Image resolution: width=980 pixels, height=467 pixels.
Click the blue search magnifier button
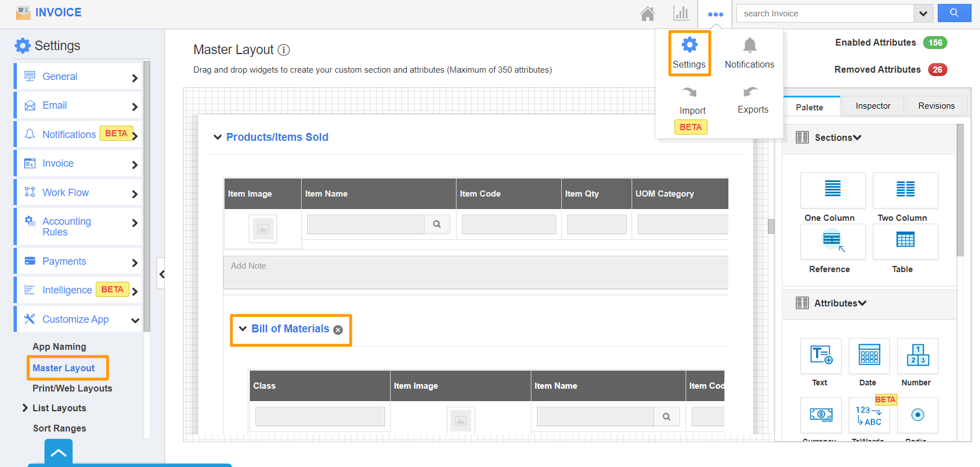click(954, 13)
